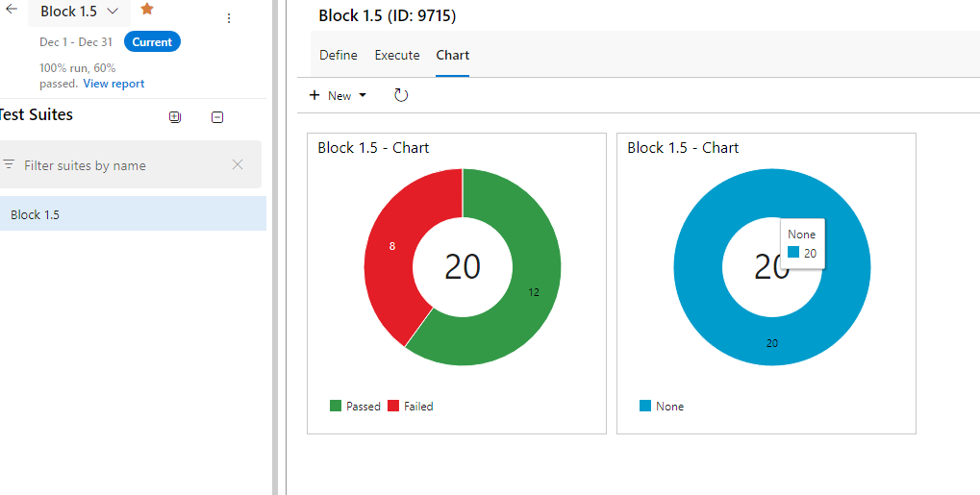Click the green Passed legend swatch
The width and height of the screenshot is (980, 495).
(336, 407)
